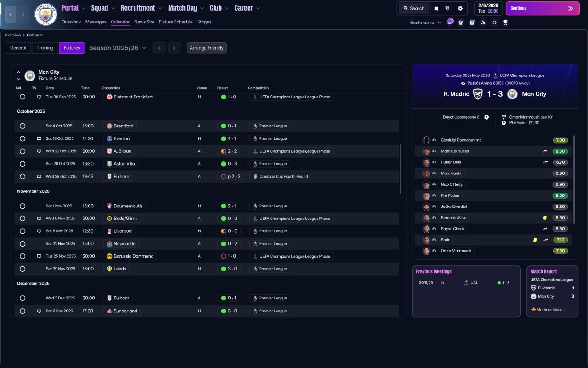The image size is (588, 368).
Task: Click the Continue button
Action: pyautogui.click(x=543, y=8)
